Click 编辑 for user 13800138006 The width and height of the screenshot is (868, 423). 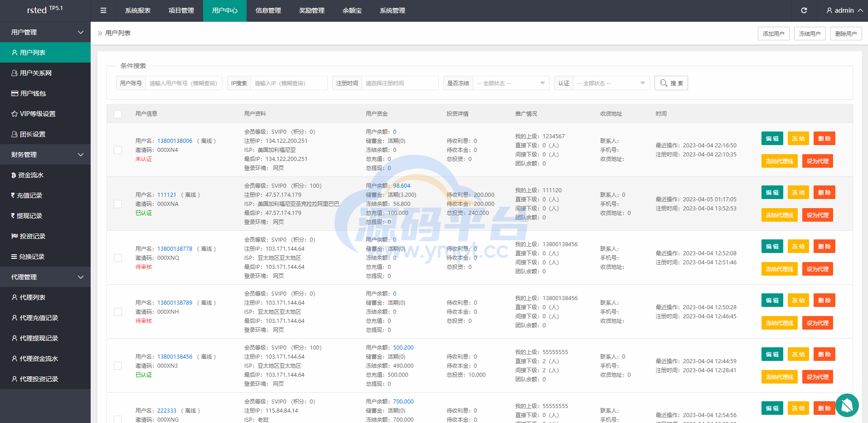[x=772, y=138]
